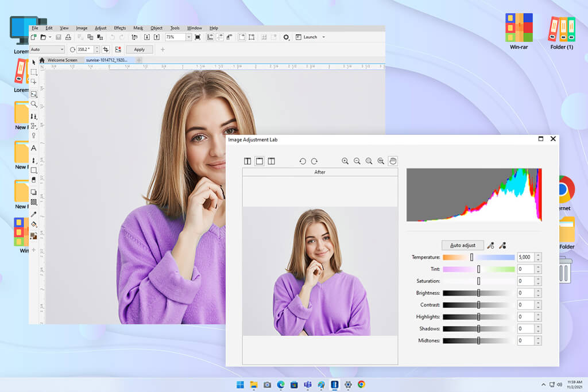The width and height of the screenshot is (588, 392).
Task: Click the Temperature slider handle
Action: click(x=472, y=257)
